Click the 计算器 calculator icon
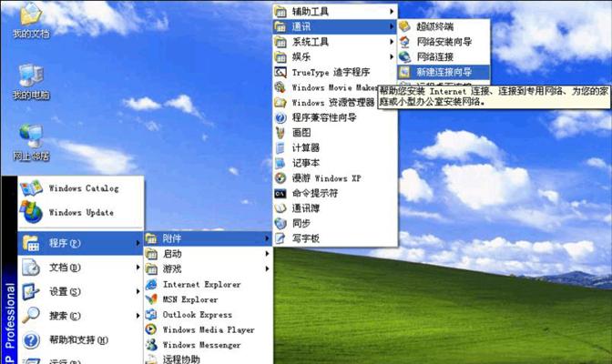The width and height of the screenshot is (612, 364). click(280, 147)
